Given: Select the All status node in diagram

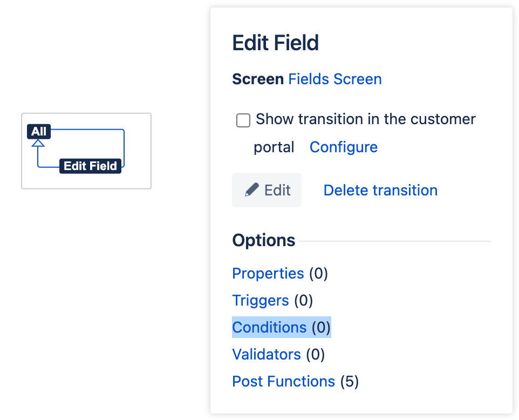Looking at the screenshot, I should coord(39,131).
